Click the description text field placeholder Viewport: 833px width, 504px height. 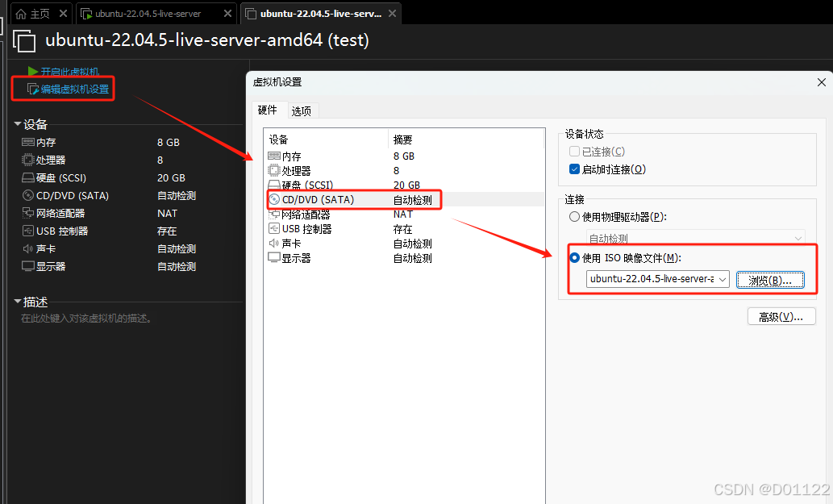point(86,319)
